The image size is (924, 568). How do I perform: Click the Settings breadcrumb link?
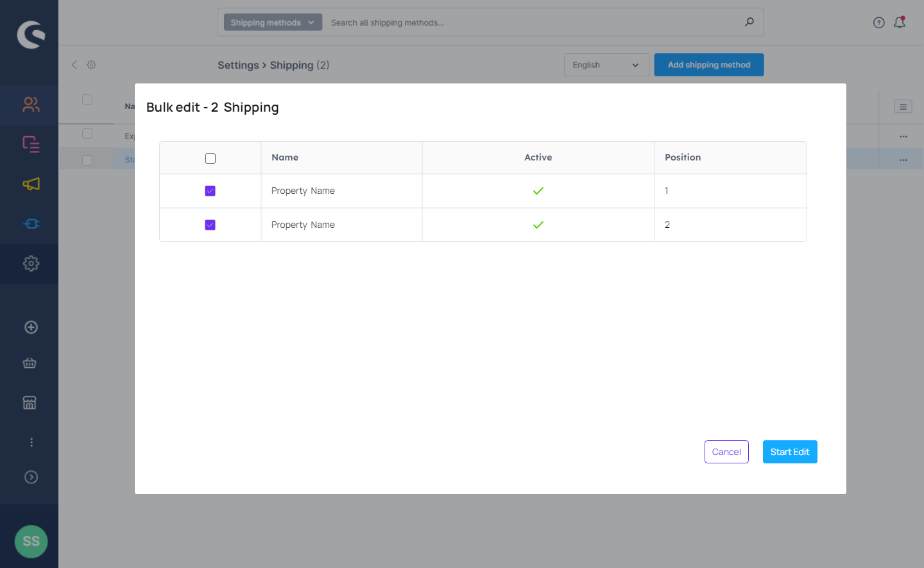[238, 65]
